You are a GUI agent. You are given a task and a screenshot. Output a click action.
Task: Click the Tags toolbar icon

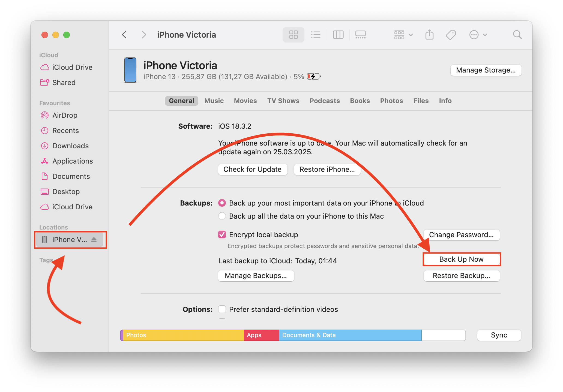click(x=451, y=35)
